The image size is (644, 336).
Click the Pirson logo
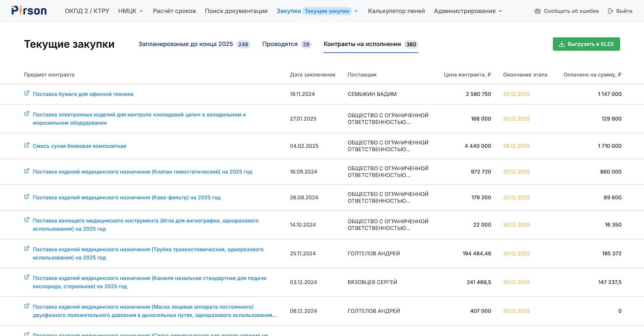[29, 10]
